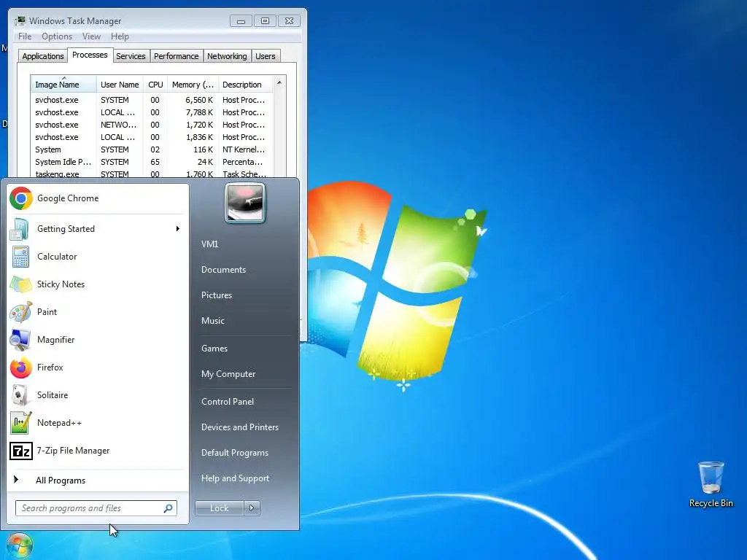Sort processes by CPU column
The image size is (747, 560).
click(155, 85)
